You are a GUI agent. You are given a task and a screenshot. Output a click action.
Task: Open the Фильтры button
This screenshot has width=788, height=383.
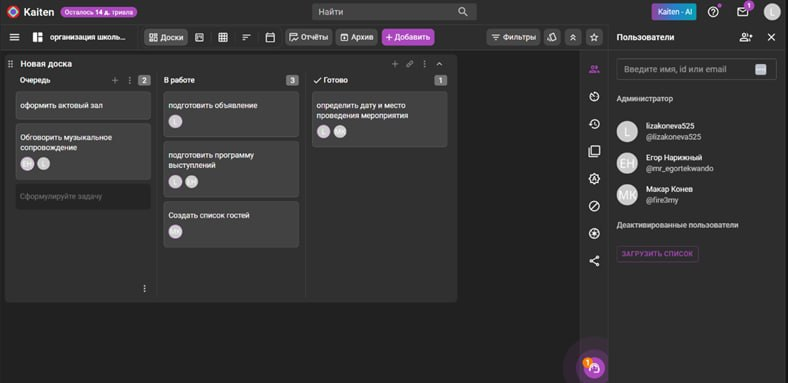pos(513,37)
